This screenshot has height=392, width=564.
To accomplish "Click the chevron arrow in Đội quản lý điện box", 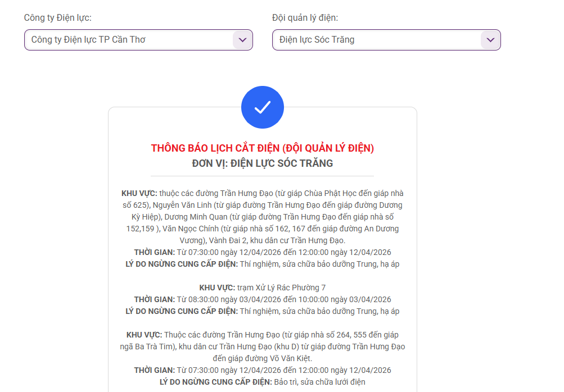I will click(x=490, y=40).
